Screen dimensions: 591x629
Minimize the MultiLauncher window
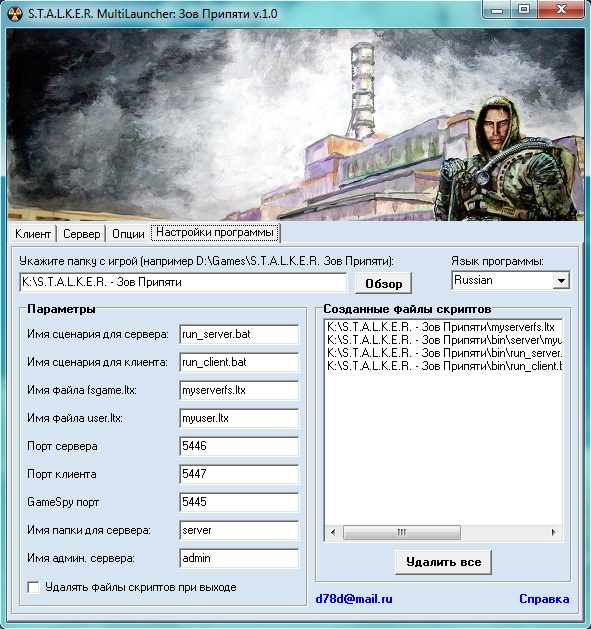click(498, 10)
